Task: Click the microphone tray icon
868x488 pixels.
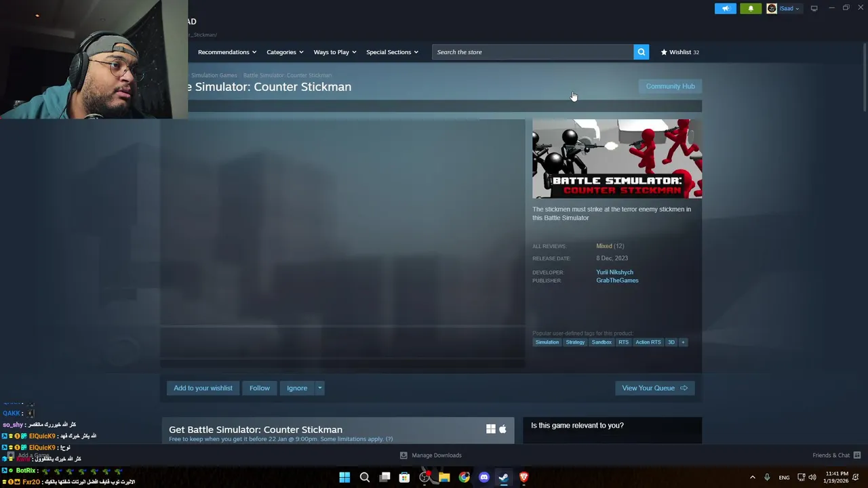Action: pos(767,477)
